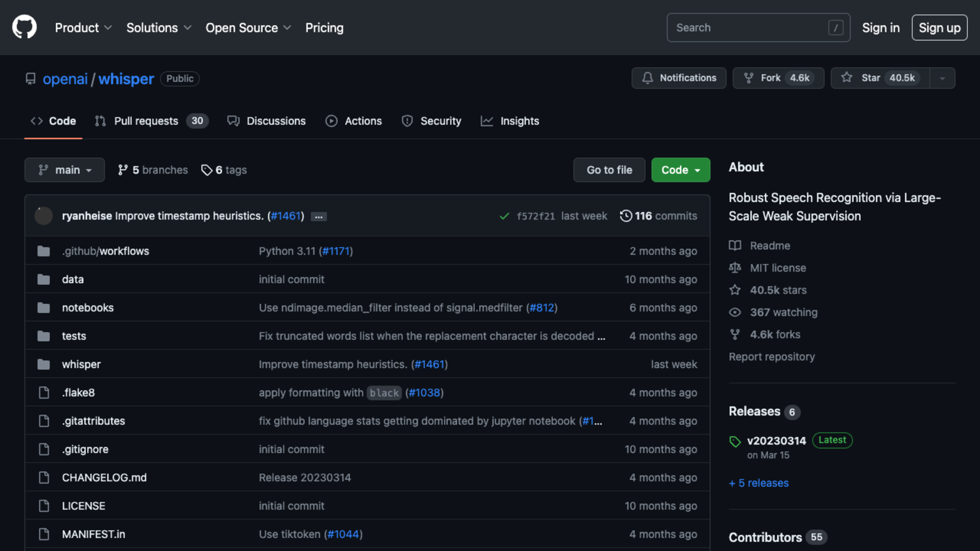This screenshot has height=551, width=980.
Task: Click the eye icon beside 367 watching
Action: 735,312
